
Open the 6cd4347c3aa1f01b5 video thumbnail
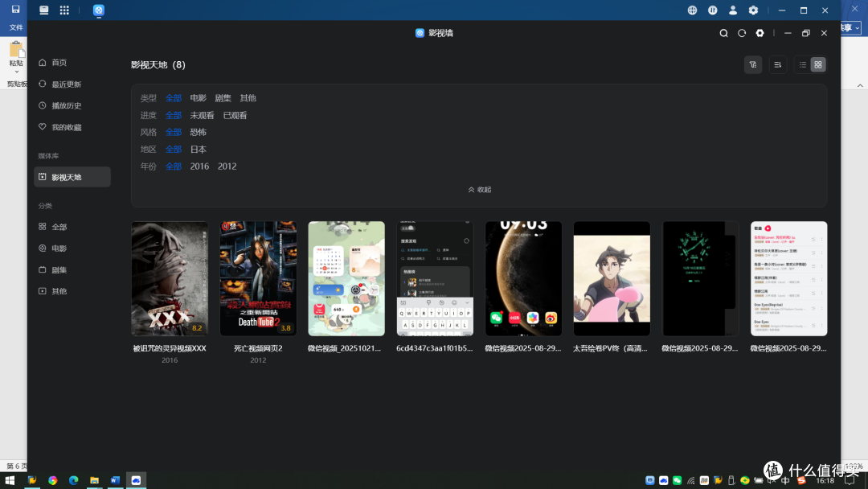point(435,278)
